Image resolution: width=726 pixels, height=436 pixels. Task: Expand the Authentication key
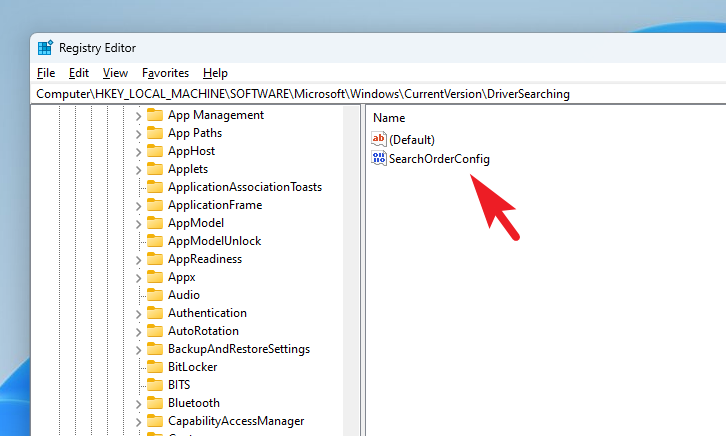[x=138, y=314]
